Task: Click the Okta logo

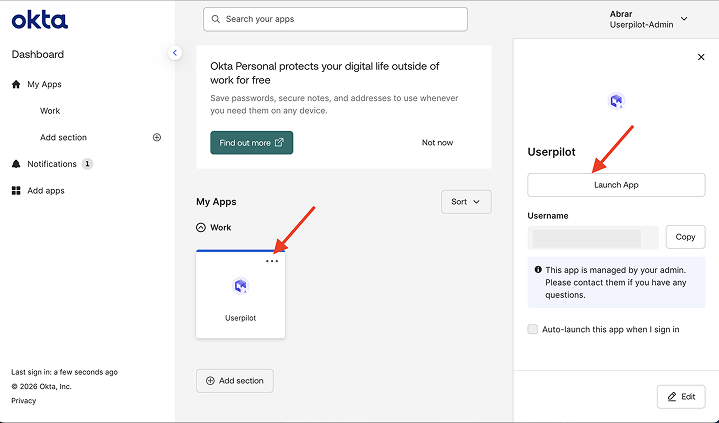Action: [x=40, y=20]
